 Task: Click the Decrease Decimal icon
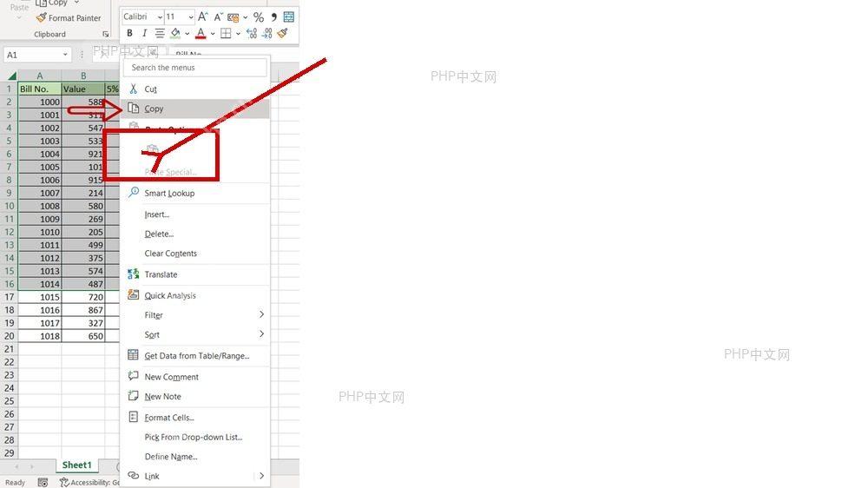[x=267, y=33]
